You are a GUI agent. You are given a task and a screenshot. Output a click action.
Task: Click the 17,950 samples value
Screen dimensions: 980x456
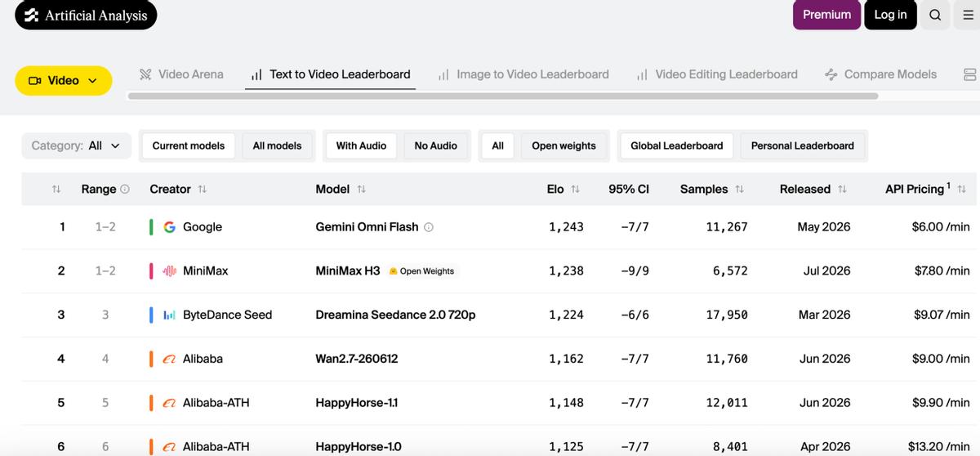click(727, 315)
